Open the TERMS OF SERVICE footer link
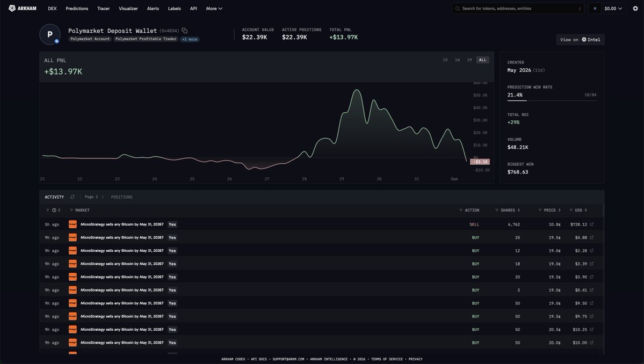 pos(387,359)
